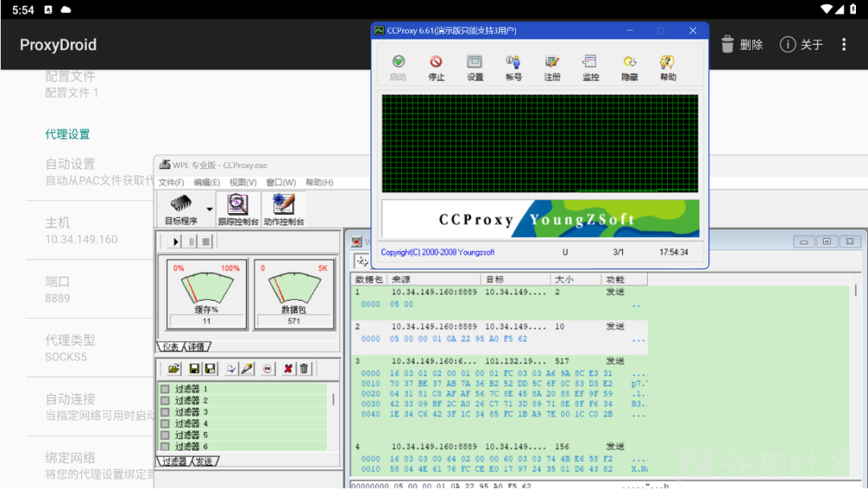The image size is (868, 489).
Task: Click 来源 column header
Action: click(433, 279)
